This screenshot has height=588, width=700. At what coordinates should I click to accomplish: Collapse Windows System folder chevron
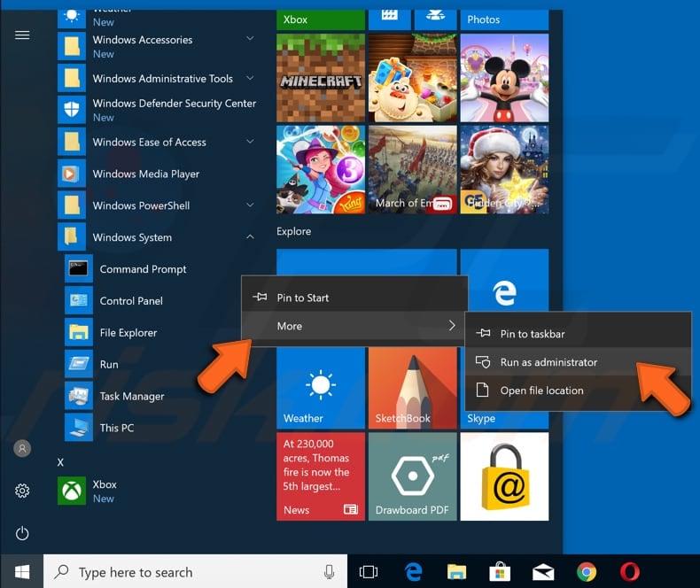tap(251, 237)
